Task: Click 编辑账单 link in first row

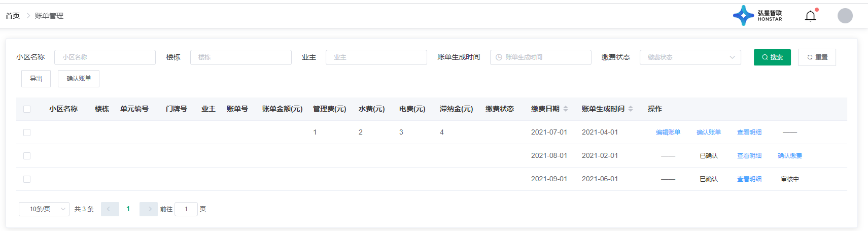Action: pos(668,133)
